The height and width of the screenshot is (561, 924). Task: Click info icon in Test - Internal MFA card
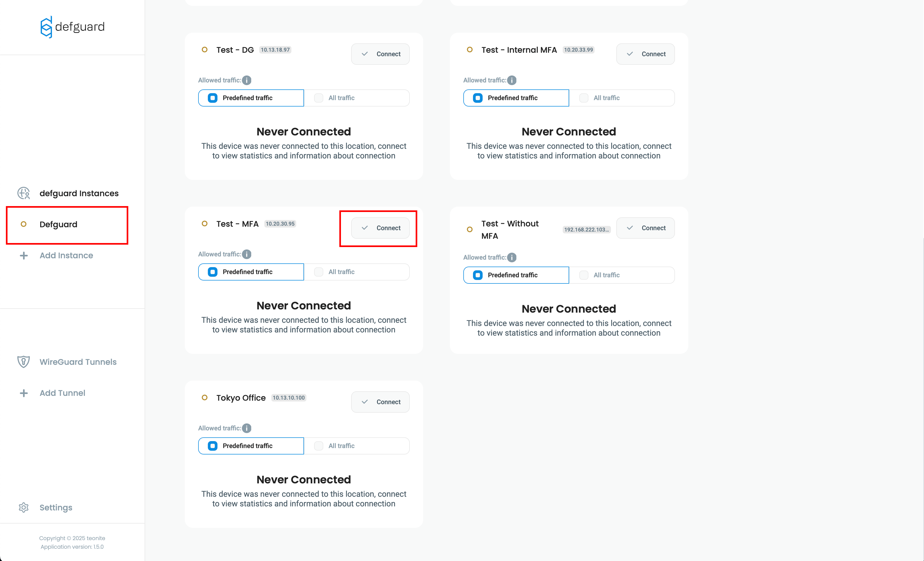pos(512,80)
